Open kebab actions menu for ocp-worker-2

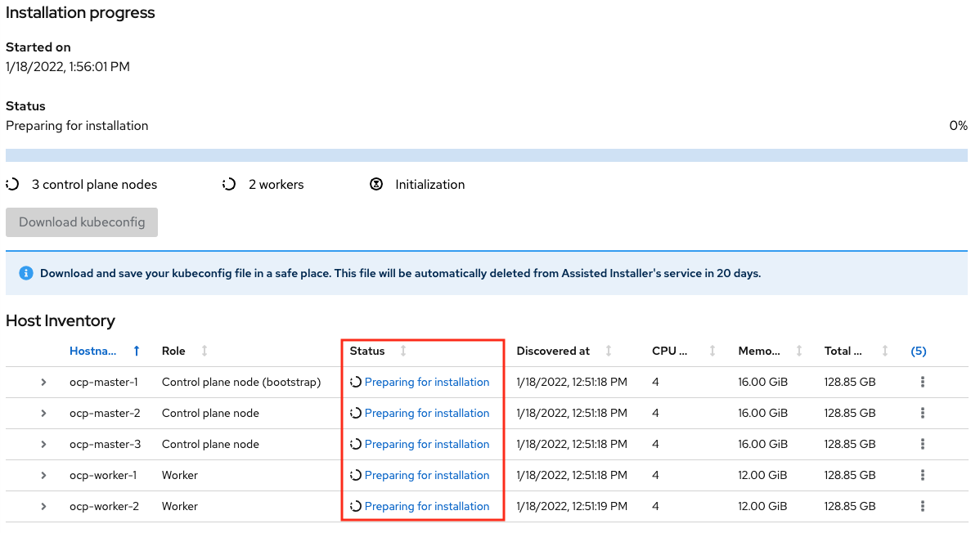tap(922, 506)
